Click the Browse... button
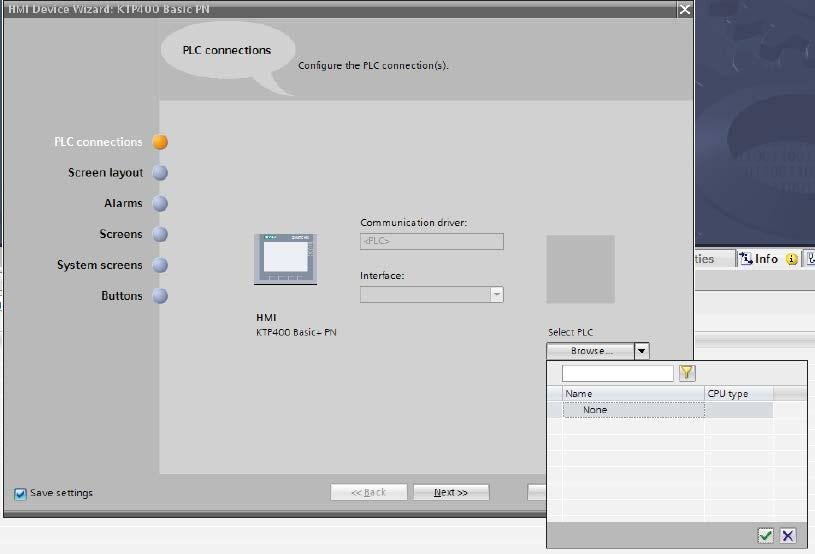 tap(591, 351)
